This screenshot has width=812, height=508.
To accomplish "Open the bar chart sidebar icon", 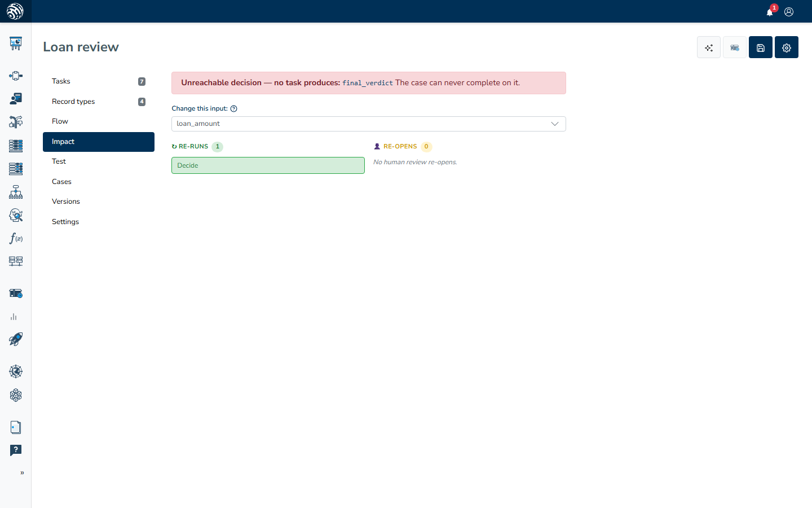I will tap(14, 317).
